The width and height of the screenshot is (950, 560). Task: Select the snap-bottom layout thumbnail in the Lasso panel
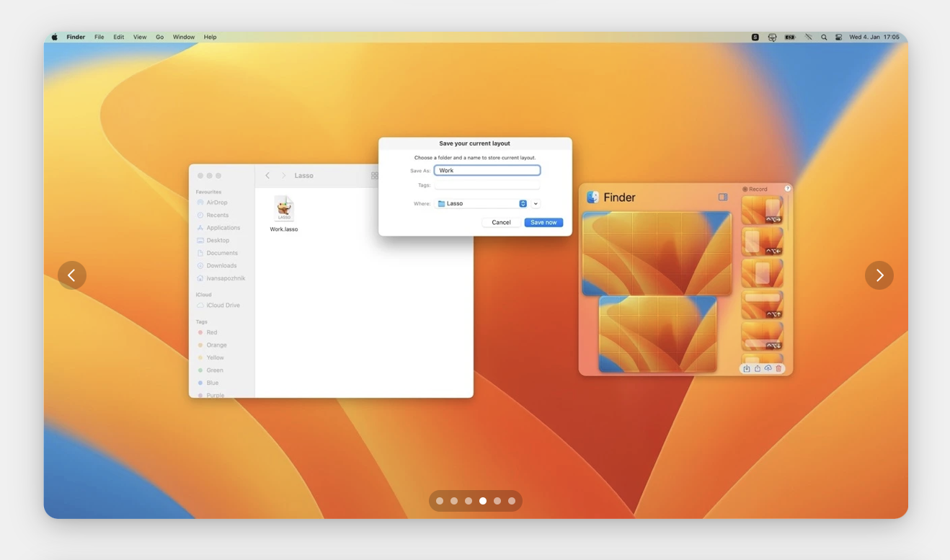[x=763, y=337]
